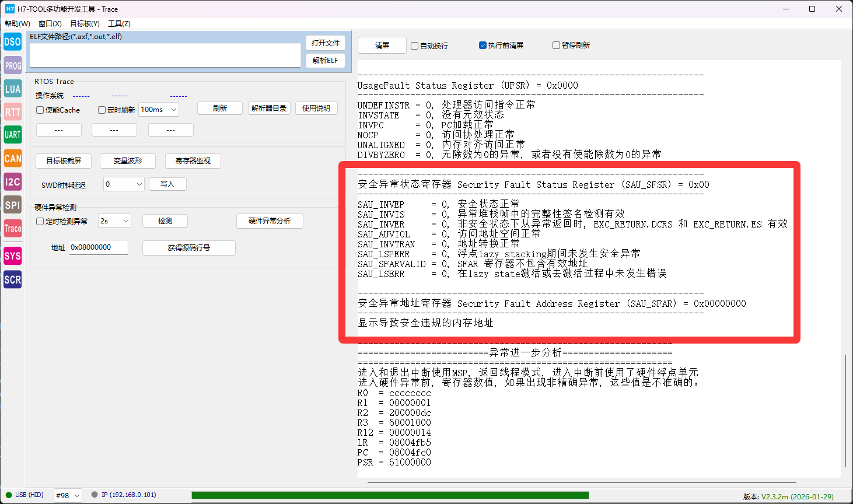Click 获得源码行号 button
Image resolution: width=853 pixels, height=504 pixels.
pos(189,248)
